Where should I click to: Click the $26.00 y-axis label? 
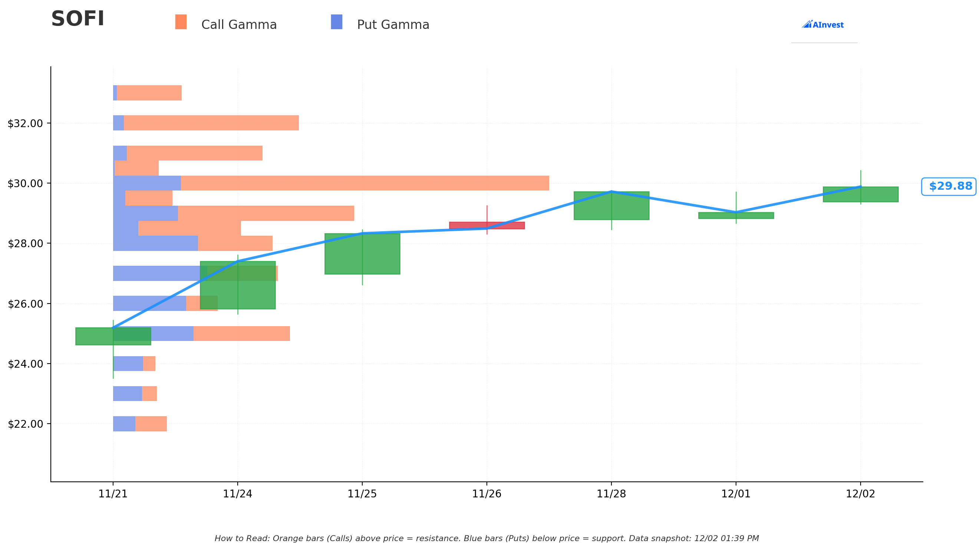[26, 304]
